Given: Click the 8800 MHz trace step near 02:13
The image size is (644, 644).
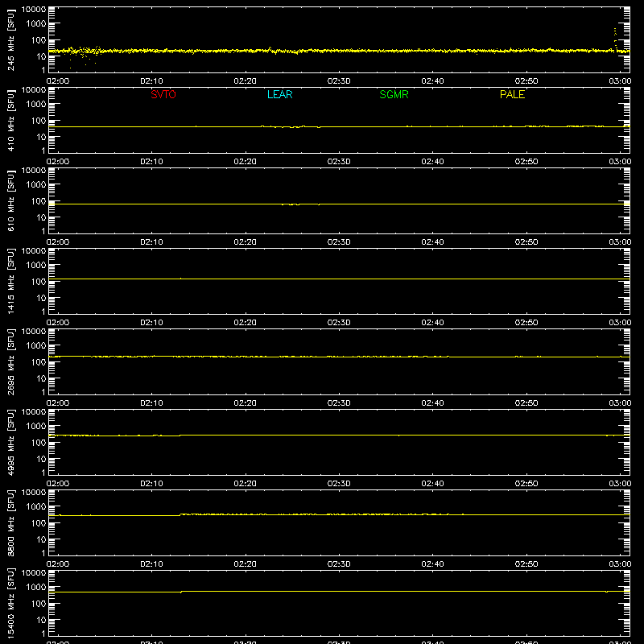Looking at the screenshot, I should 180,514.
